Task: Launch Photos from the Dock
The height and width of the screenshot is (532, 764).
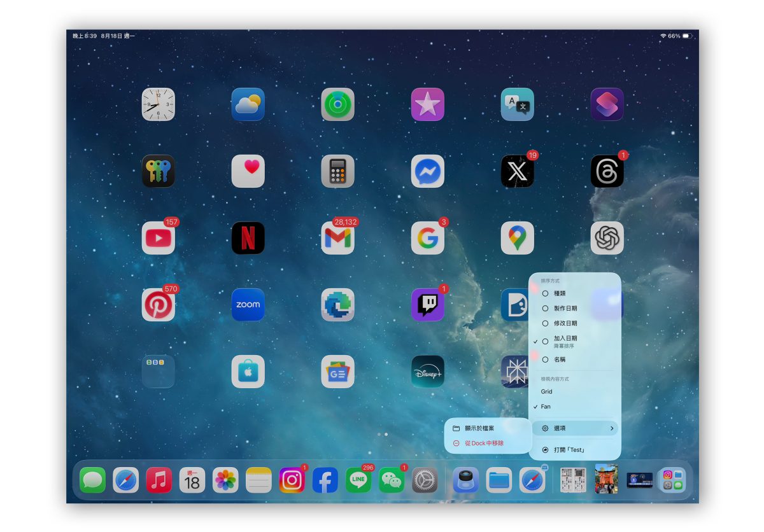Action: [225, 480]
